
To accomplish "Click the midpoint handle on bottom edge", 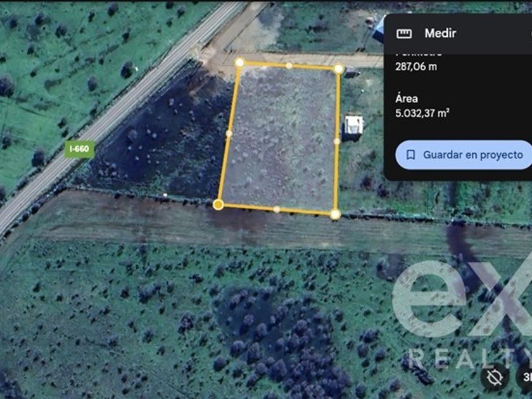I will (277, 210).
